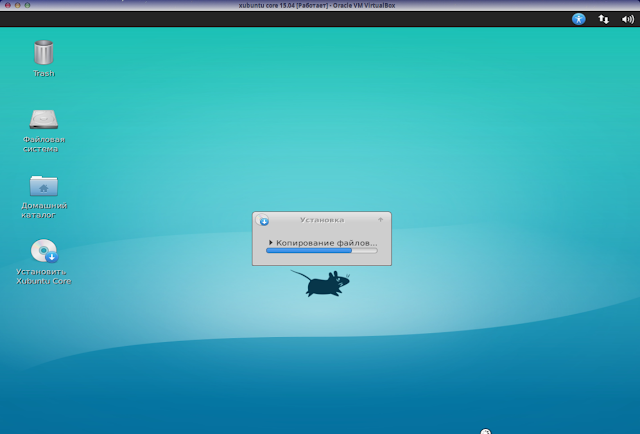640x434 pixels.
Task: Click the Копирование файлов... label
Action: (327, 243)
